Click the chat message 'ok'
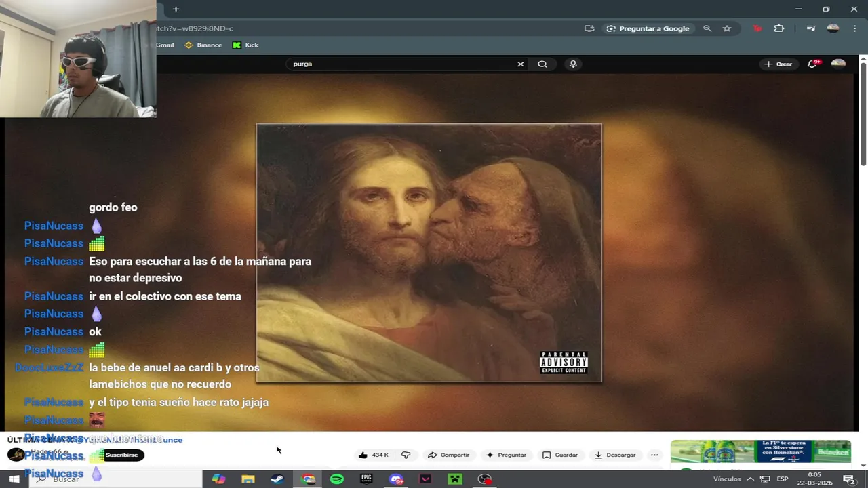868x488 pixels. coord(95,331)
